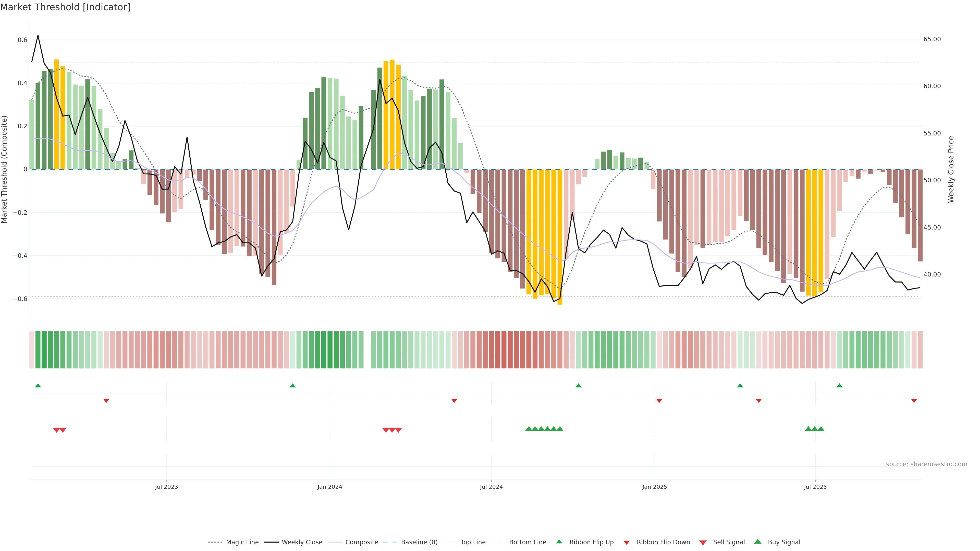Click the Magic Line legend entry
The image size is (980, 551).
tap(242, 542)
